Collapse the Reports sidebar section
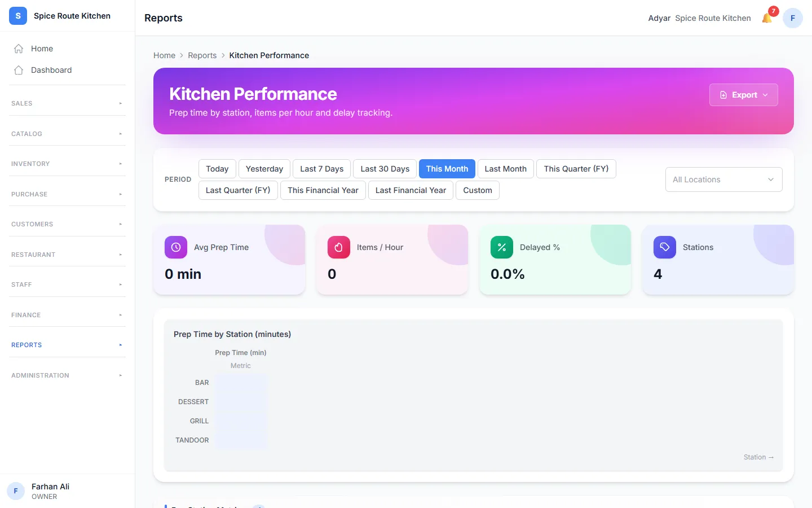This screenshot has width=812, height=508. click(67, 345)
